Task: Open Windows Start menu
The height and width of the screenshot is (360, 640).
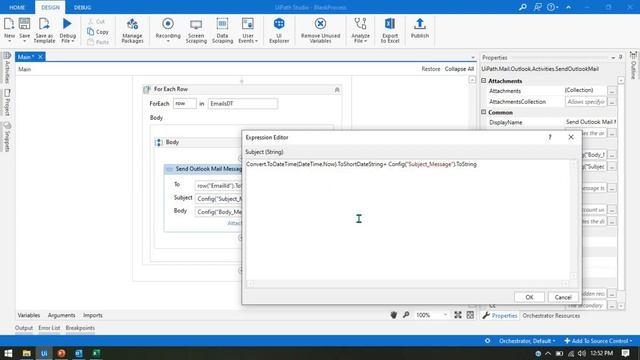Action: click(x=8, y=353)
